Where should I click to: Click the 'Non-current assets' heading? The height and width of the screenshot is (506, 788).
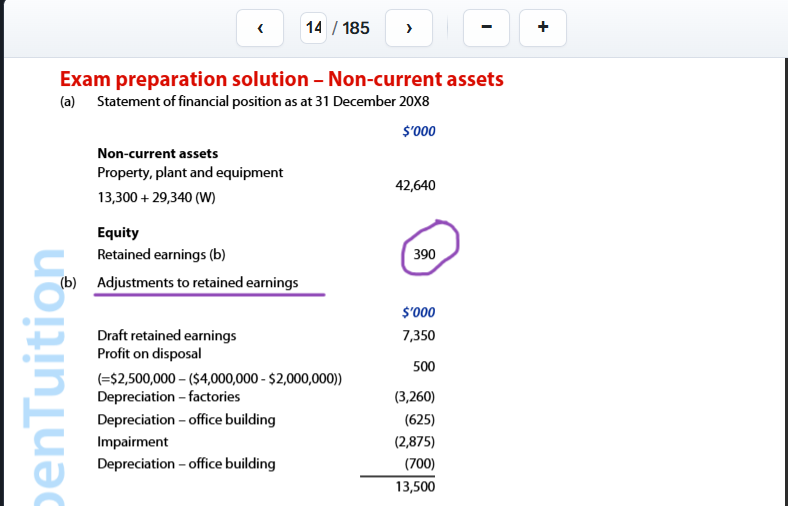[x=158, y=153]
